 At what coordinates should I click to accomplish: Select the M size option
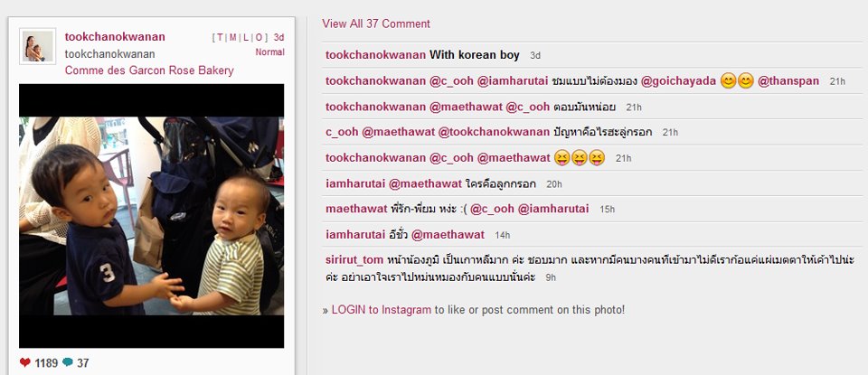(x=233, y=38)
